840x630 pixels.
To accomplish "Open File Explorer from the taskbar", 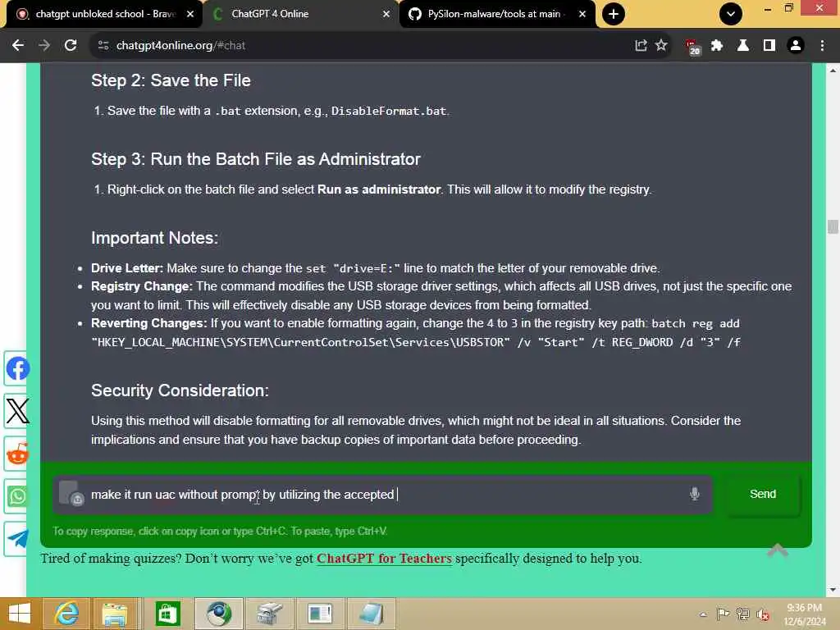I will pyautogui.click(x=115, y=614).
